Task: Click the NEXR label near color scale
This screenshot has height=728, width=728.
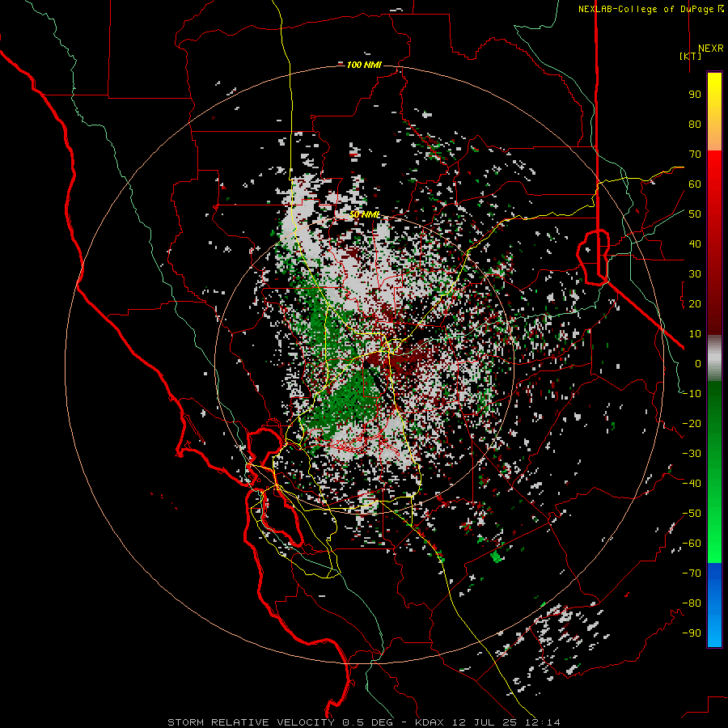Action: [x=711, y=49]
